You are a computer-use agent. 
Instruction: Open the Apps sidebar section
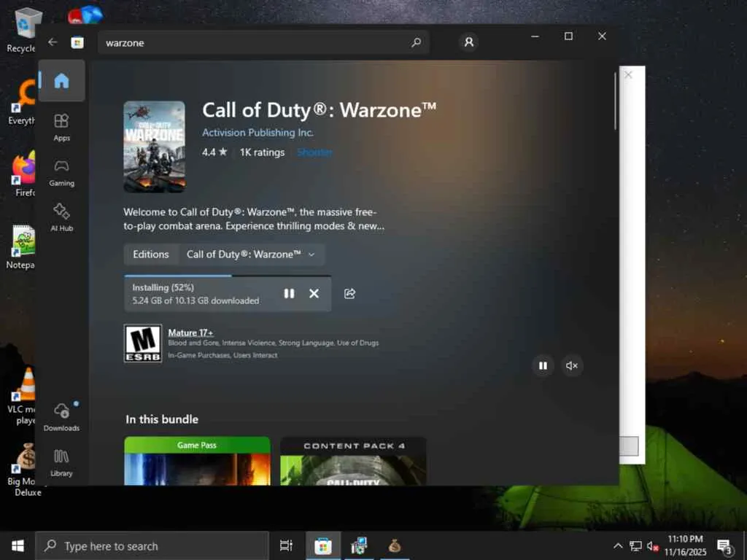tap(61, 128)
